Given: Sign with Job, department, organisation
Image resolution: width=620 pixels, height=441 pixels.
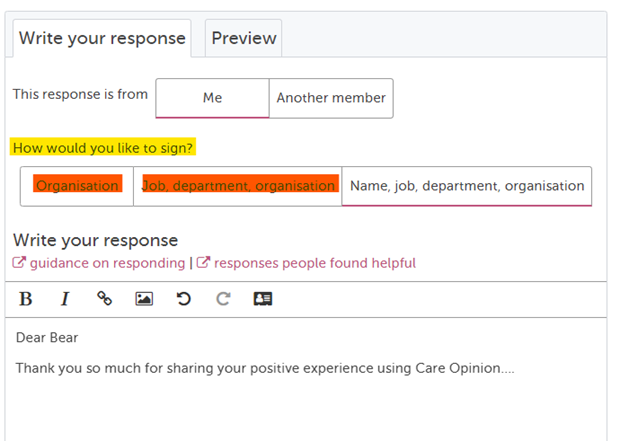Looking at the screenshot, I should pos(238,186).
